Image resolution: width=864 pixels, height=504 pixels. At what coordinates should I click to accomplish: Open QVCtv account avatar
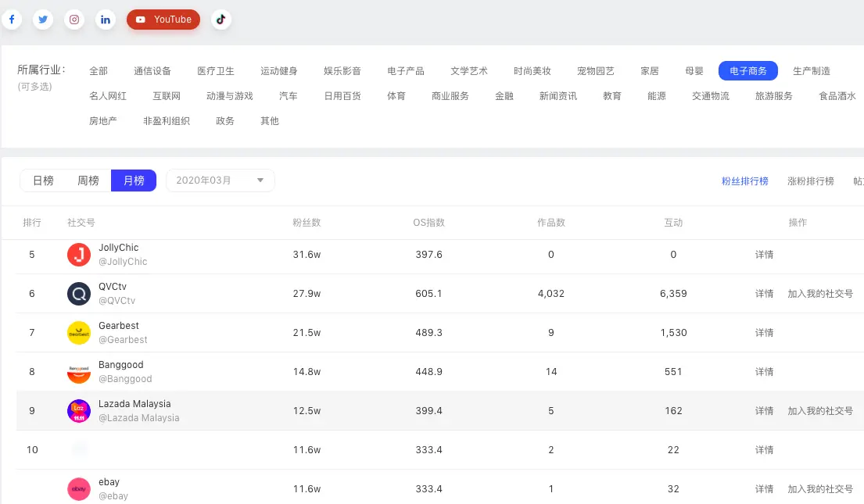pyautogui.click(x=79, y=294)
